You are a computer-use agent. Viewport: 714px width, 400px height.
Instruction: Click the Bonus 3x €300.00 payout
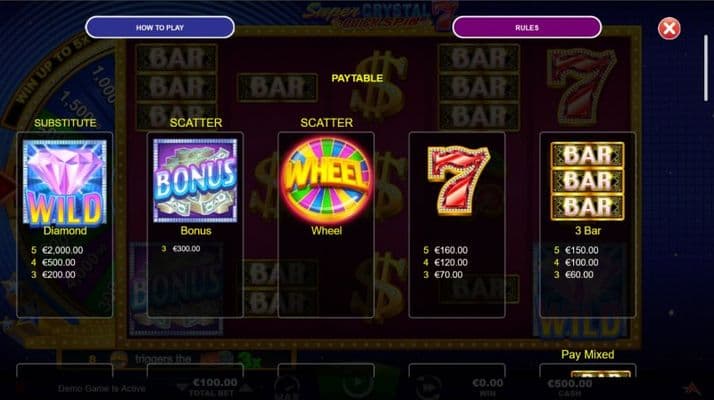(x=181, y=249)
